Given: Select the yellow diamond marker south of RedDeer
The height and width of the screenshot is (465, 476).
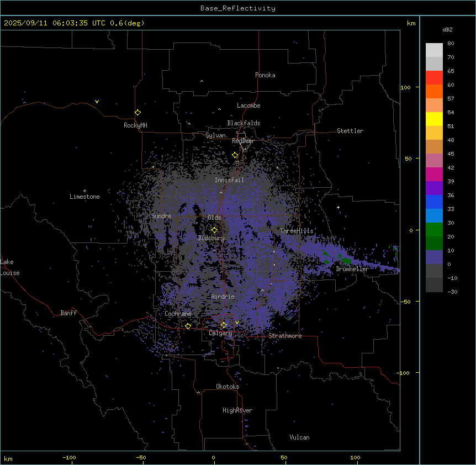Looking at the screenshot, I should tap(235, 155).
